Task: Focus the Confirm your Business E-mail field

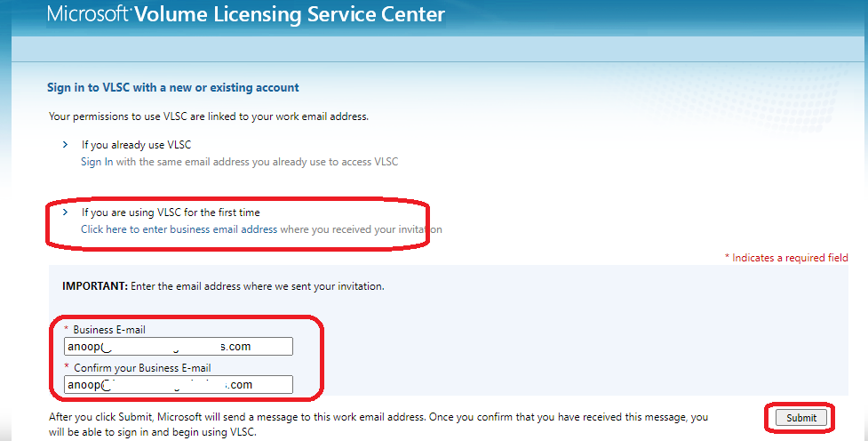Action: coord(179,384)
